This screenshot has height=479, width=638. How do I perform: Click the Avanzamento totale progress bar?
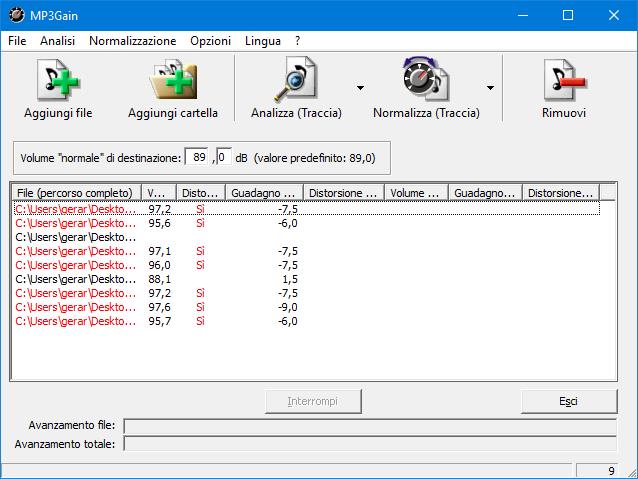(370, 444)
